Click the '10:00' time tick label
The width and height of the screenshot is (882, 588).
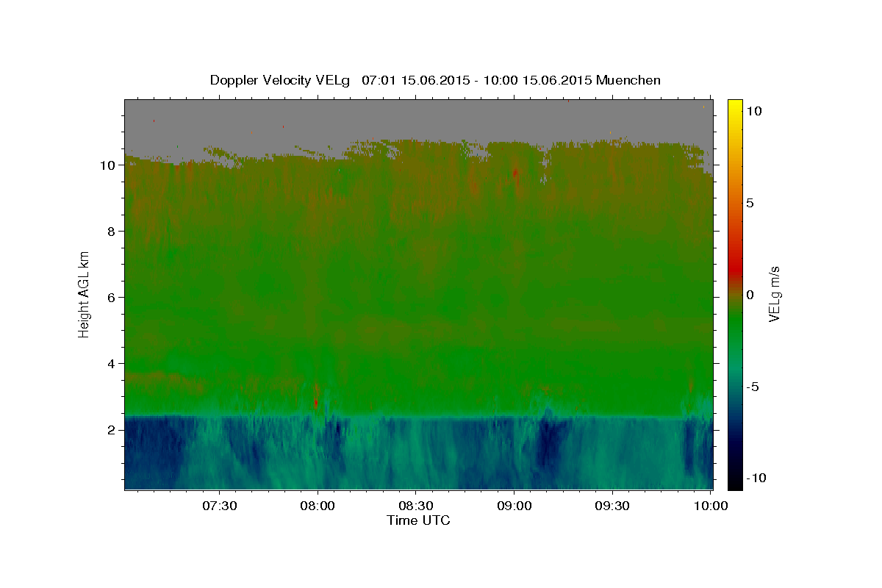[711, 506]
